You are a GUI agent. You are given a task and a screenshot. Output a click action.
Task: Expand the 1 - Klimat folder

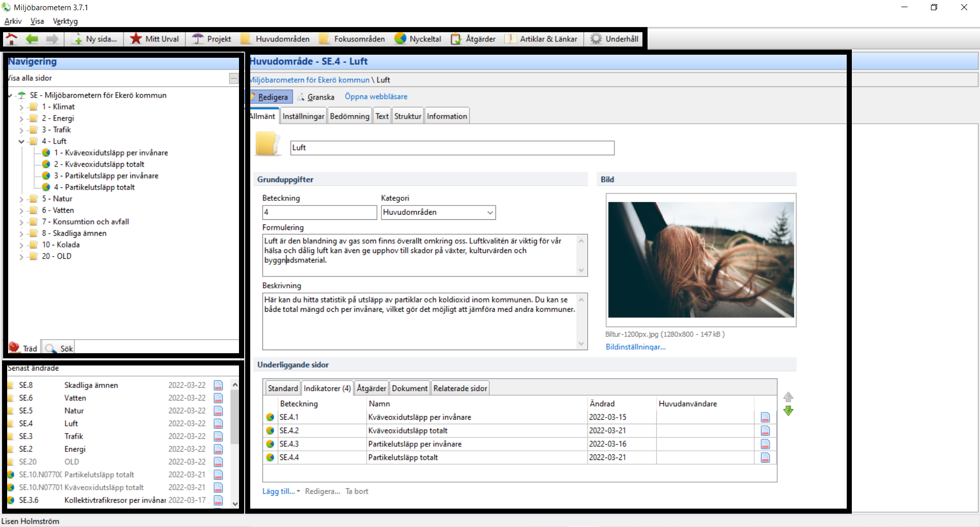click(21, 107)
